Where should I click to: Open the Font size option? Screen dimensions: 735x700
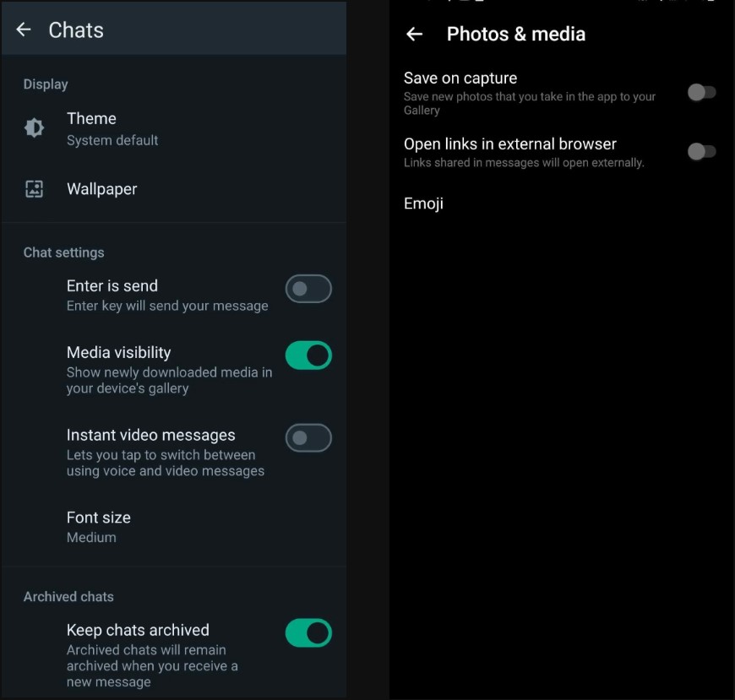coord(99,518)
